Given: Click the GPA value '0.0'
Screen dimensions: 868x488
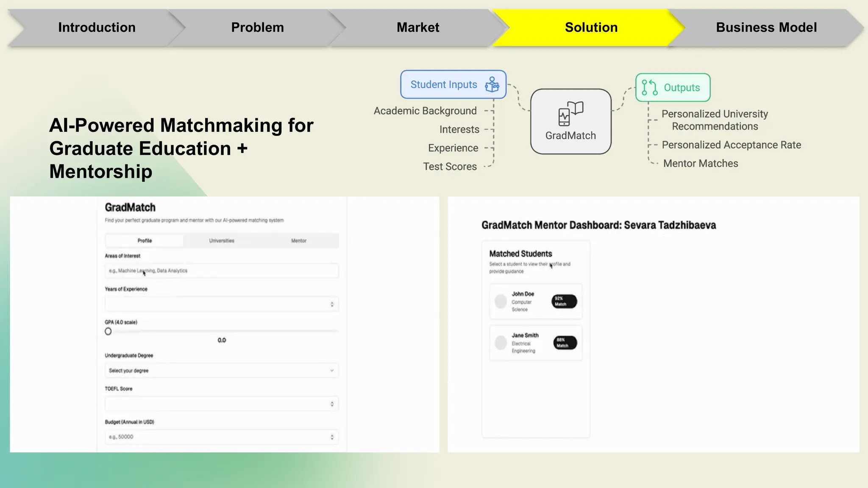Looking at the screenshot, I should pyautogui.click(x=222, y=340).
